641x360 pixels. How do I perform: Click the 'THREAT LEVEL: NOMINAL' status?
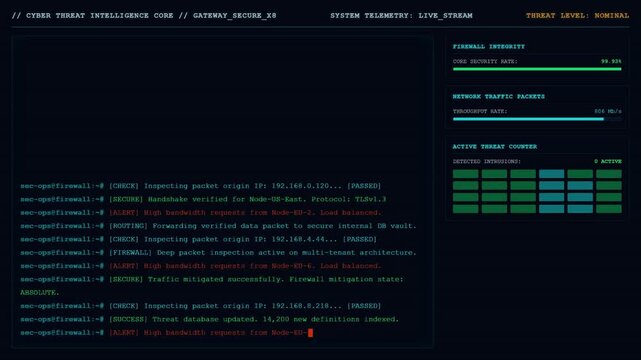point(577,16)
